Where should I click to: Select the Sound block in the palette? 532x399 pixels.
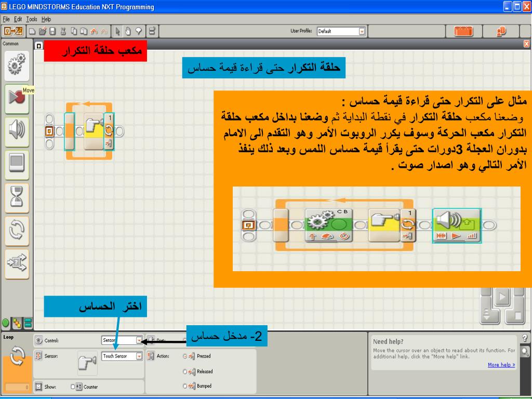tap(17, 131)
